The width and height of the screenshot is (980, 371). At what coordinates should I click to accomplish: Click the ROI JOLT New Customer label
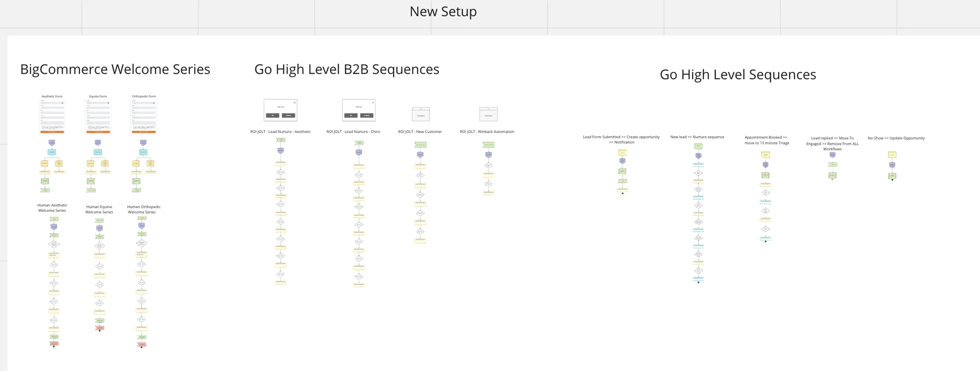tap(420, 131)
